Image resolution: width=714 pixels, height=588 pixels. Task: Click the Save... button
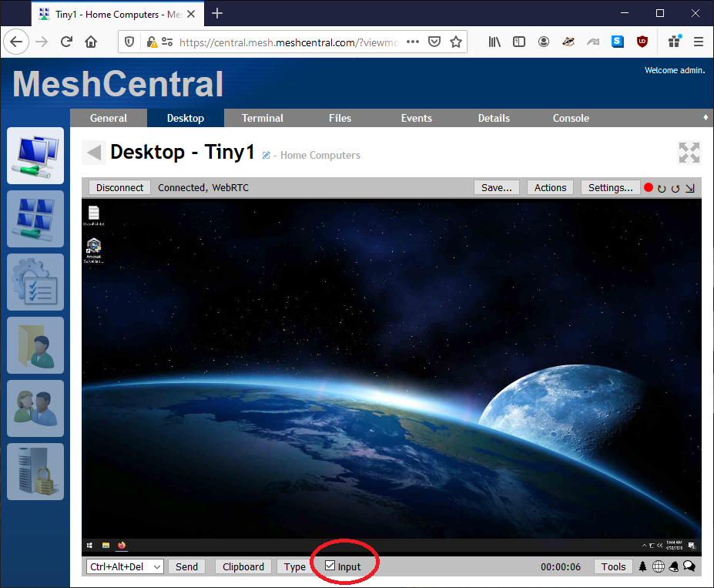coord(496,187)
